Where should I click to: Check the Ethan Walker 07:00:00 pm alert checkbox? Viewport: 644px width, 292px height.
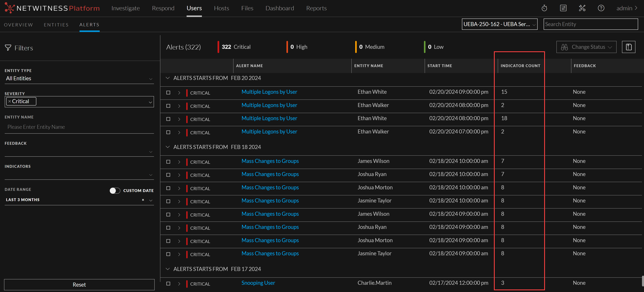168,132
